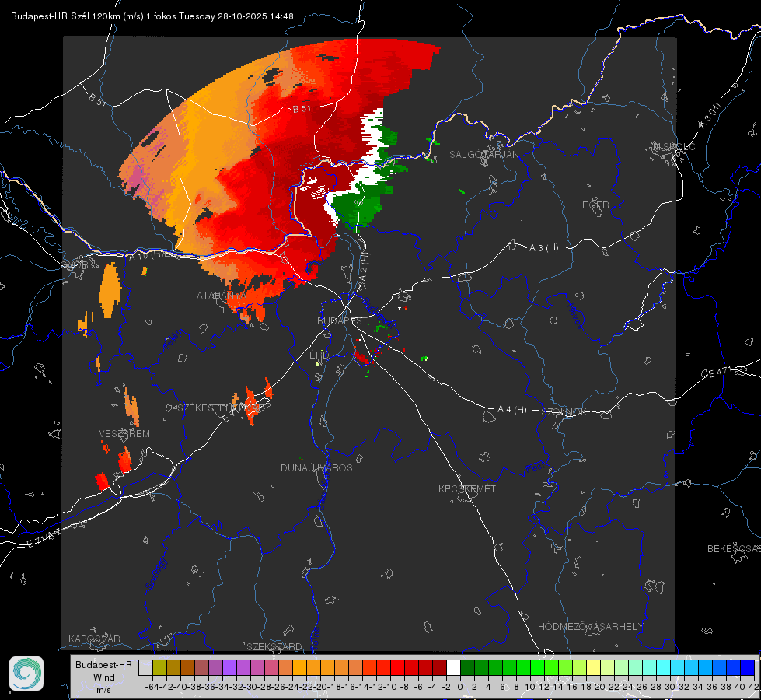
Task: Click the 'Budapest-HR Wind m/s' legend title
Action: tap(103, 677)
